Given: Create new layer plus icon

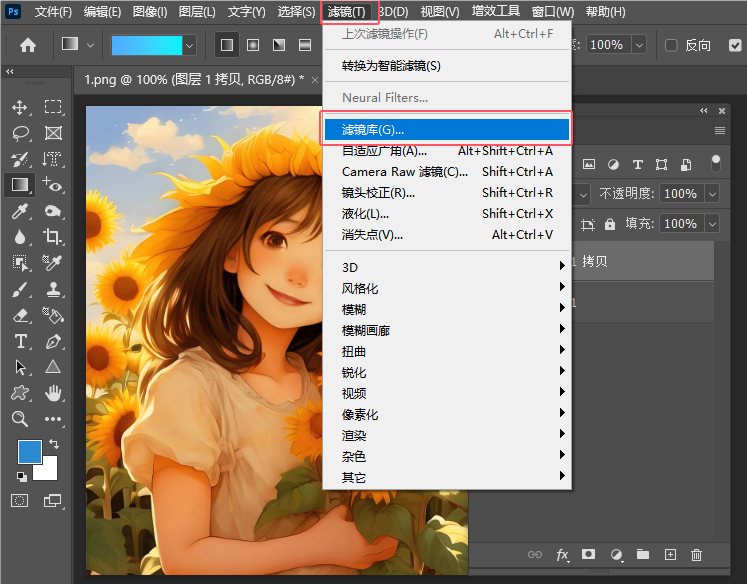Looking at the screenshot, I should (670, 554).
